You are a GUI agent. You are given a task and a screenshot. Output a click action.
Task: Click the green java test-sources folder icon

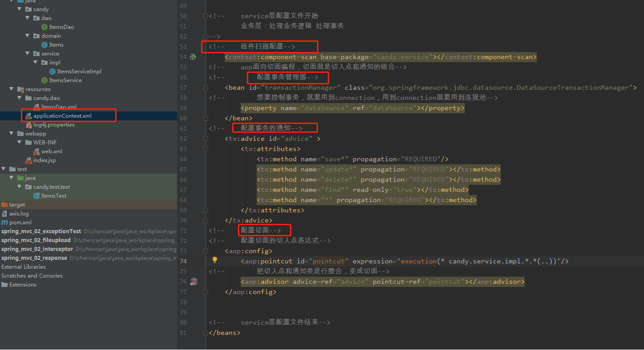pyautogui.click(x=20, y=178)
